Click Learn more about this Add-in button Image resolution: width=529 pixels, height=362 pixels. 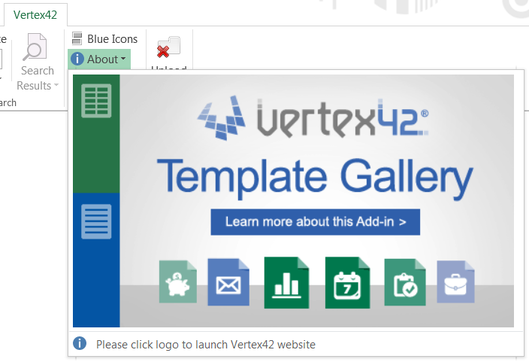point(315,222)
